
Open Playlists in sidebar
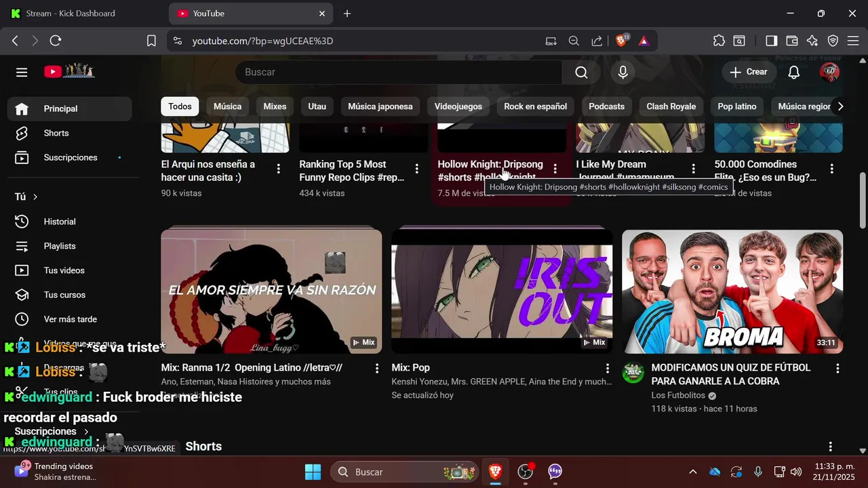[69, 246]
